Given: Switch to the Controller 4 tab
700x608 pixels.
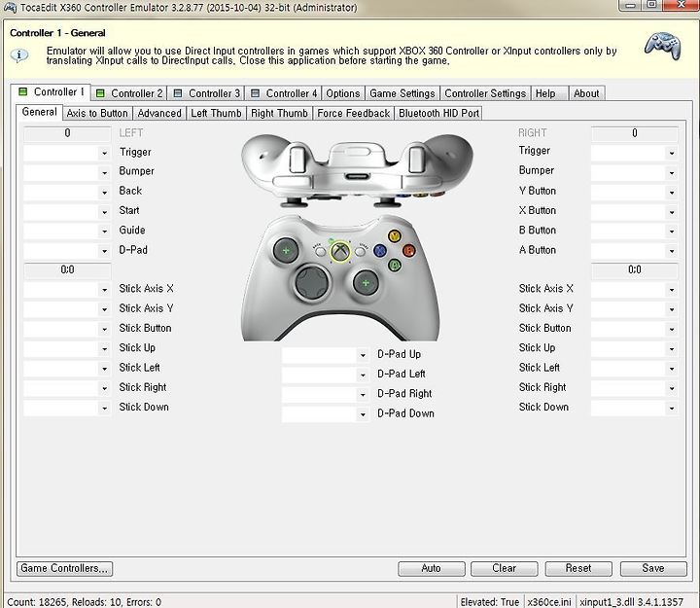Looking at the screenshot, I should (284, 93).
